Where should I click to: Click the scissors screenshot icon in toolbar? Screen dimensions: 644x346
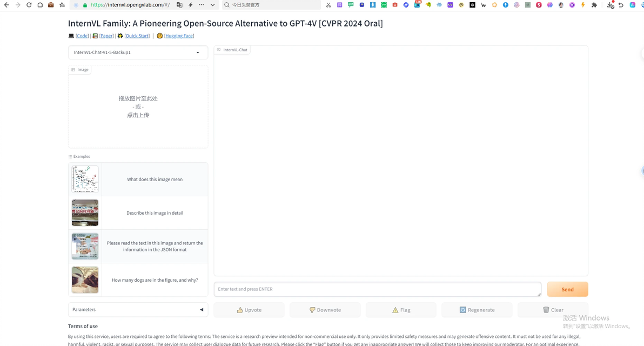tap(328, 5)
